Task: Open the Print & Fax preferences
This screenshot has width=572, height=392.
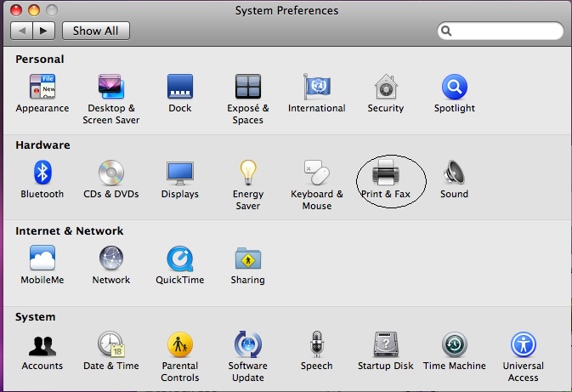Action: pyautogui.click(x=385, y=173)
